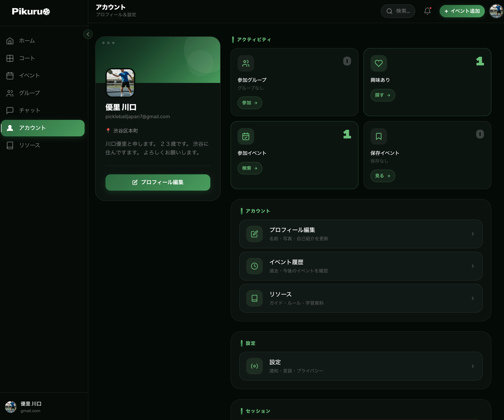
Task: Click the email pickleballjapan7@gmail.com
Action: (137, 117)
